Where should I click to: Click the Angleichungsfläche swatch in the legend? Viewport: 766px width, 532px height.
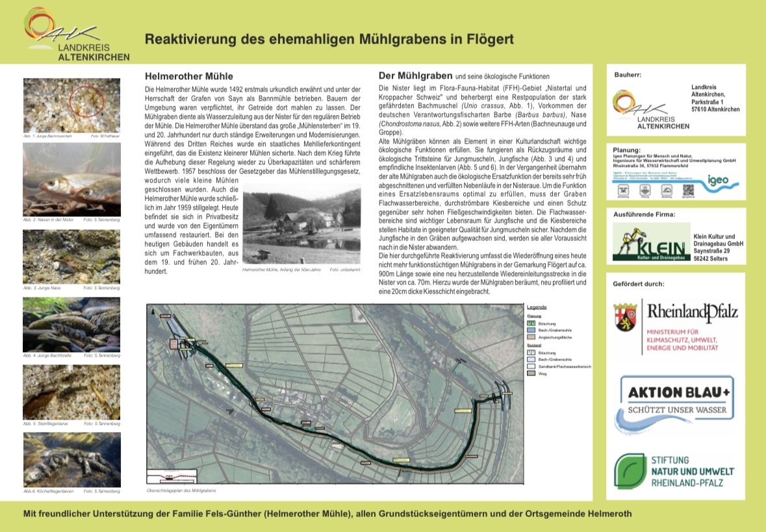[x=531, y=338]
